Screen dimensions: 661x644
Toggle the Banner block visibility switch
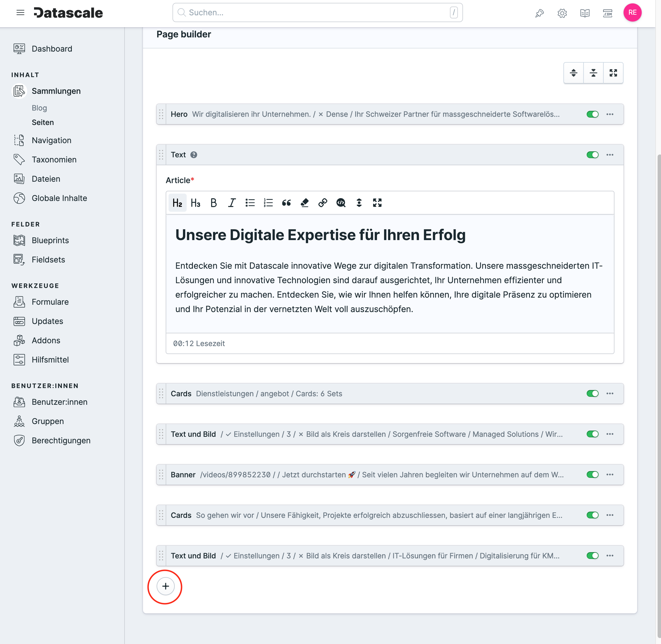[592, 475]
